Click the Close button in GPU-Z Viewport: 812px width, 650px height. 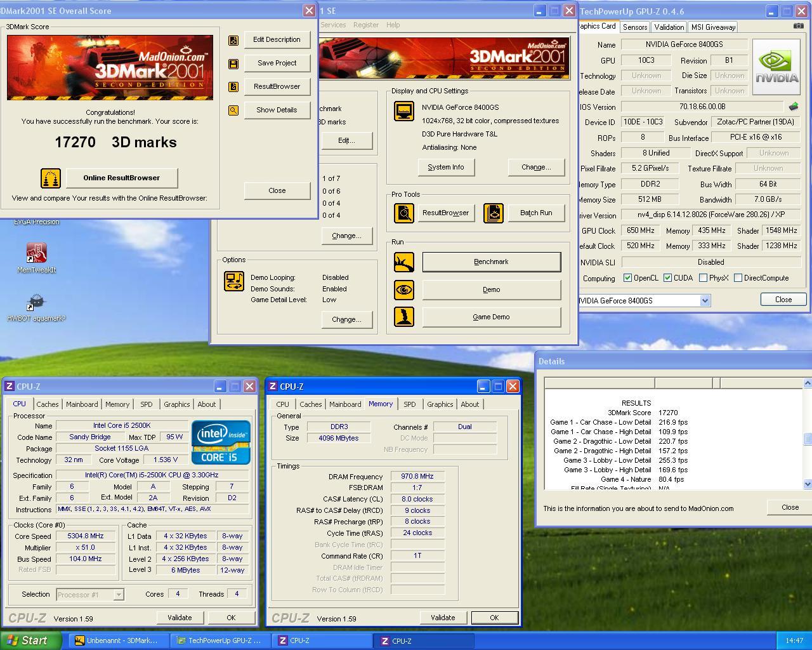tap(783, 300)
